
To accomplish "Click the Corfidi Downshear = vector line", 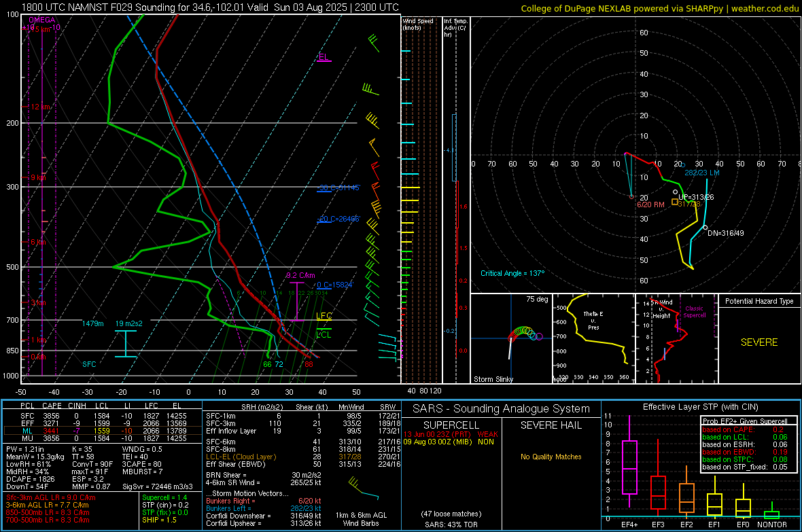I will [x=264, y=516].
